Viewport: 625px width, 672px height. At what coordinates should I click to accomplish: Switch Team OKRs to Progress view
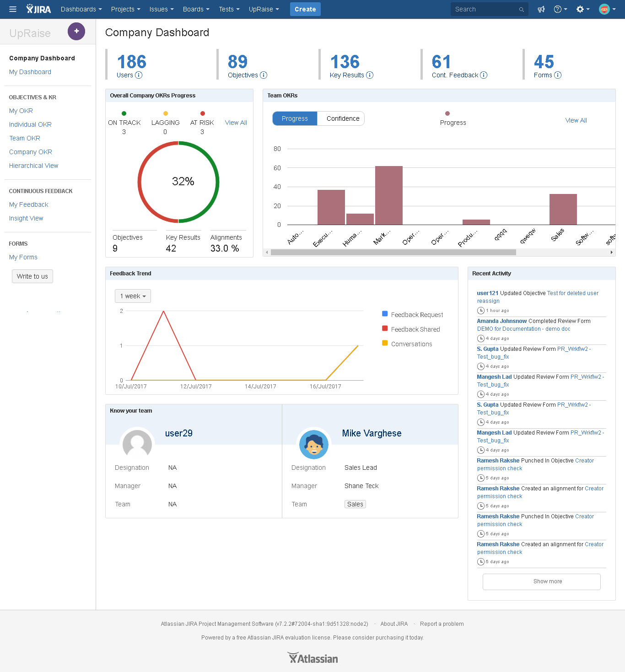pyautogui.click(x=295, y=118)
